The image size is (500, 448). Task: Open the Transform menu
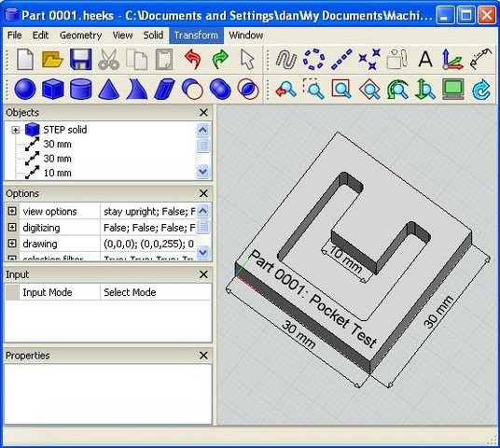point(196,35)
